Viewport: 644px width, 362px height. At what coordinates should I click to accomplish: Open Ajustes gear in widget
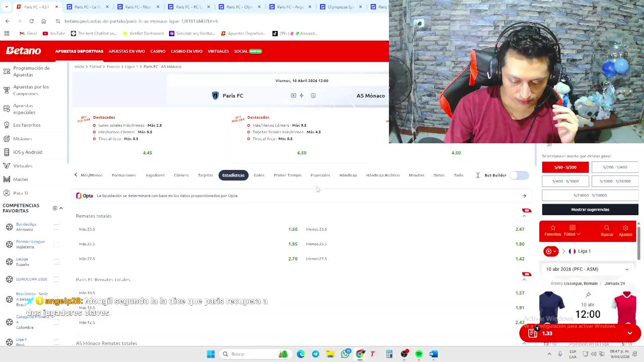coord(625,230)
